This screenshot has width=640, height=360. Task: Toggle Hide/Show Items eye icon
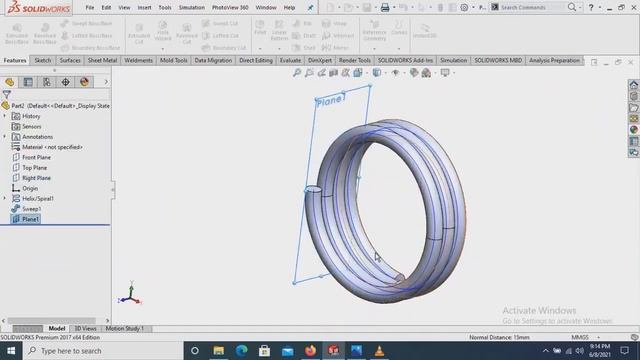tap(395, 73)
